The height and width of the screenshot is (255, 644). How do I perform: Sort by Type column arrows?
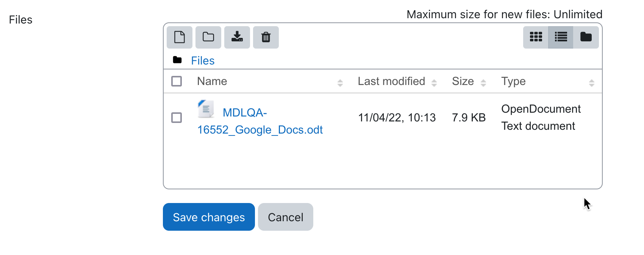pos(592,83)
